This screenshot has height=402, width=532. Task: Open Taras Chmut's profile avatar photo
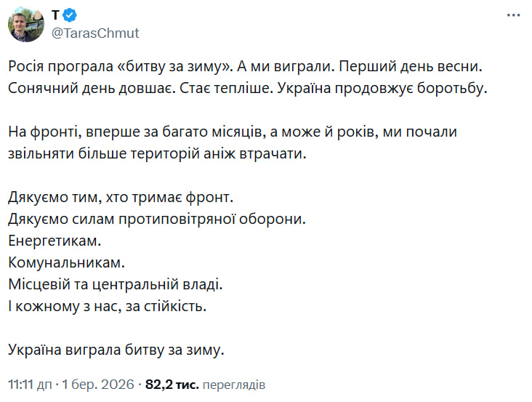pyautogui.click(x=25, y=25)
